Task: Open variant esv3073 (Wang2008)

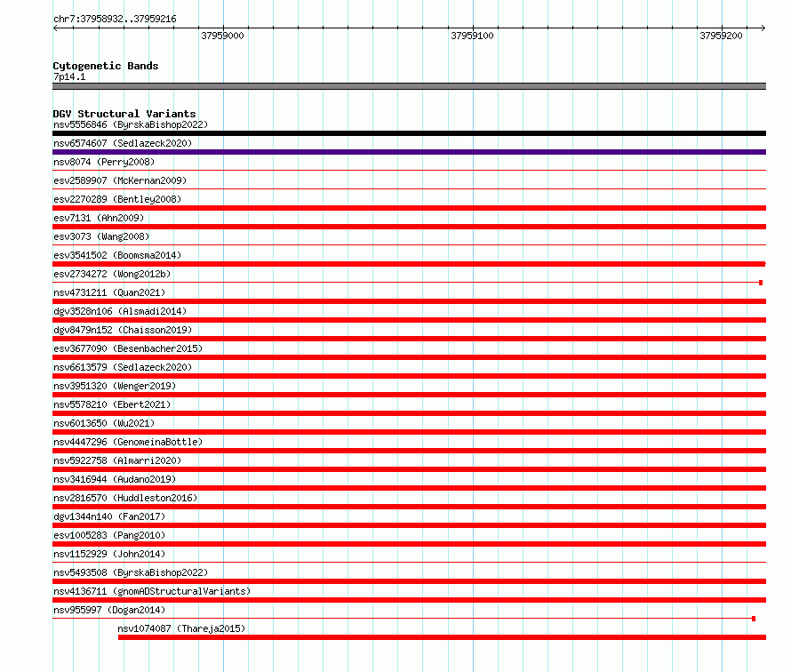Action: click(101, 236)
